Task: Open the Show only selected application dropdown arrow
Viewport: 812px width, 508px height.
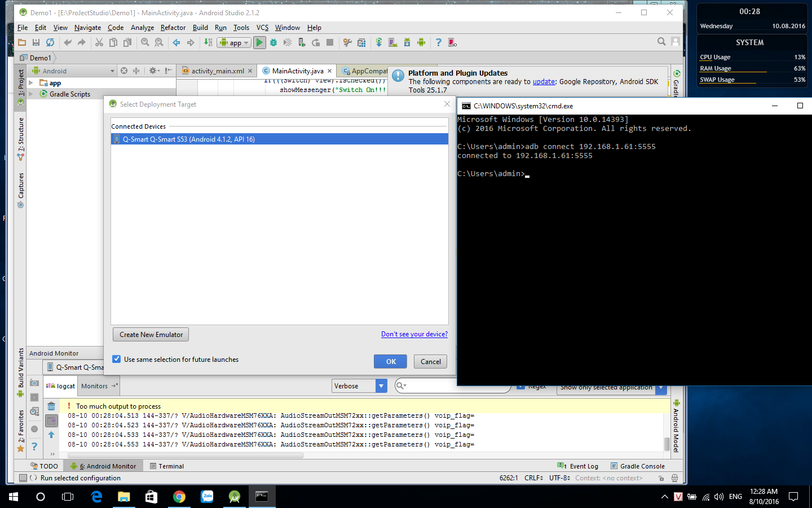Action: (661, 388)
